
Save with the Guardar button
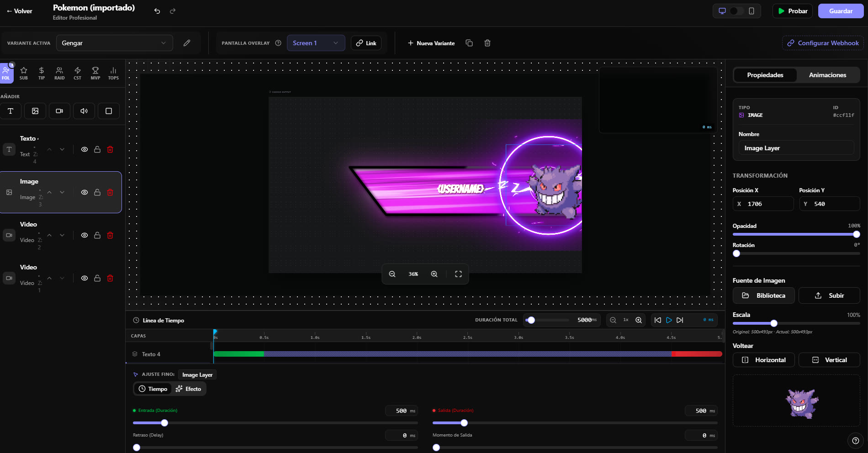click(x=841, y=11)
